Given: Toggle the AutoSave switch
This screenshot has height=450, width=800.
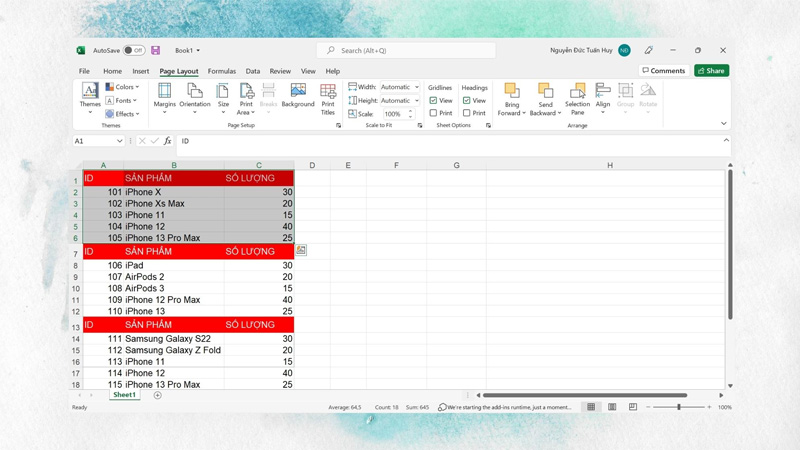Looking at the screenshot, I should point(134,50).
